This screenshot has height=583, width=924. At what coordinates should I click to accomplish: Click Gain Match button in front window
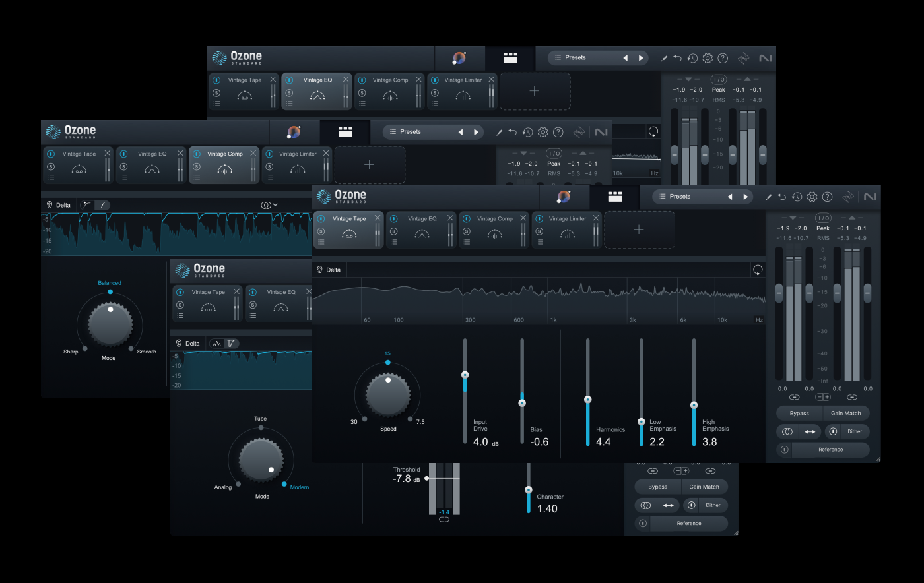click(x=846, y=414)
